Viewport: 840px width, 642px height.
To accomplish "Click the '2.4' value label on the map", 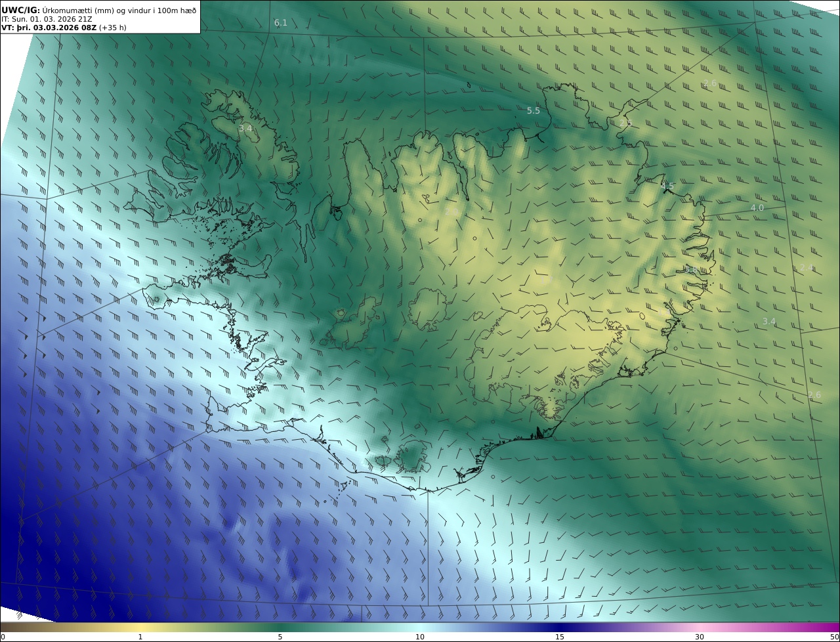I will 807,267.
